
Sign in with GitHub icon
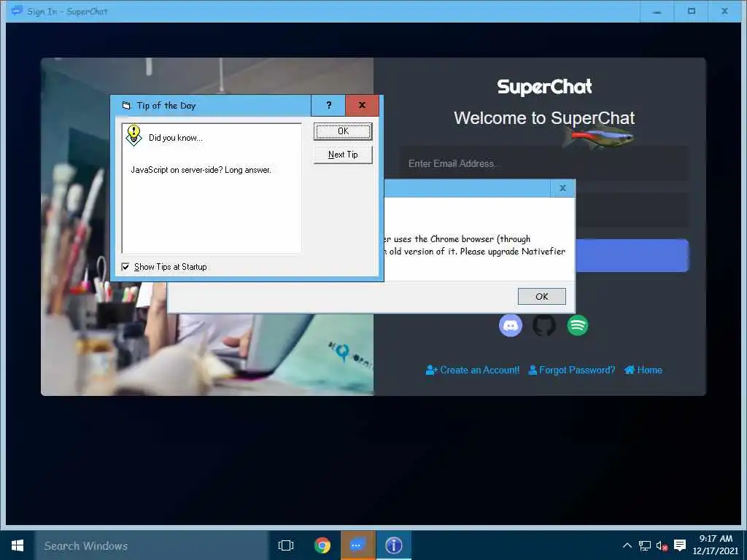click(544, 325)
